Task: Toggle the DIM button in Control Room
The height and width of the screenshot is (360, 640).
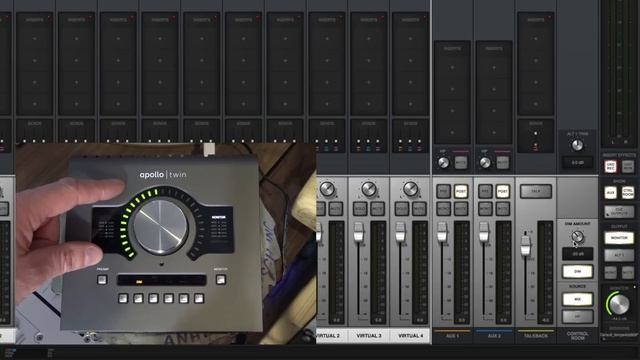Action: (577, 271)
